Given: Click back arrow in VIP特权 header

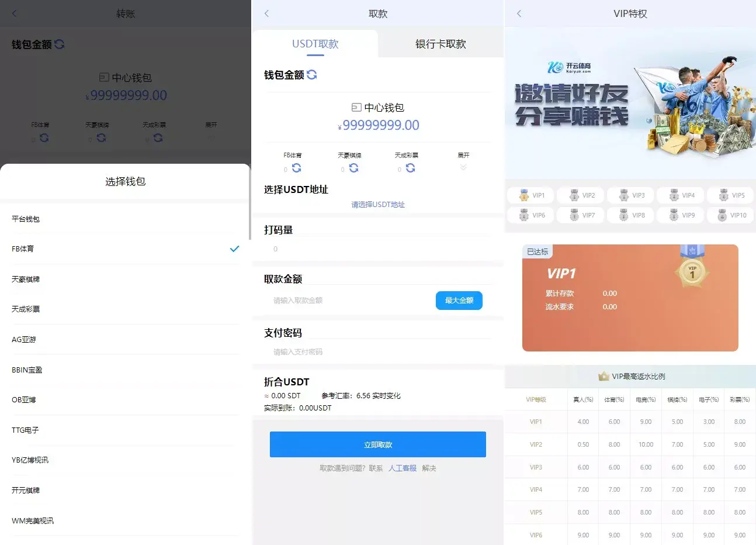Looking at the screenshot, I should (x=519, y=13).
